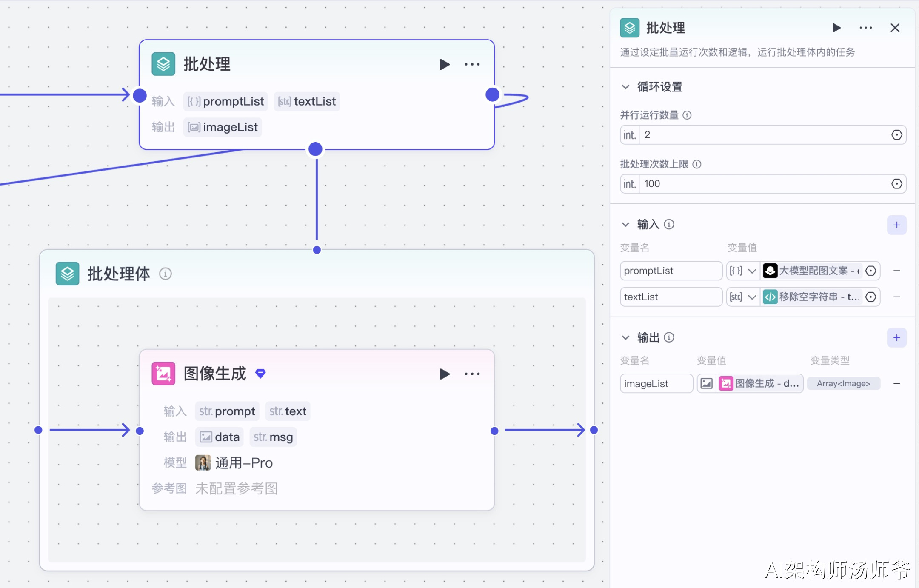
Task: Collapse the 输出 section
Action: pos(625,337)
